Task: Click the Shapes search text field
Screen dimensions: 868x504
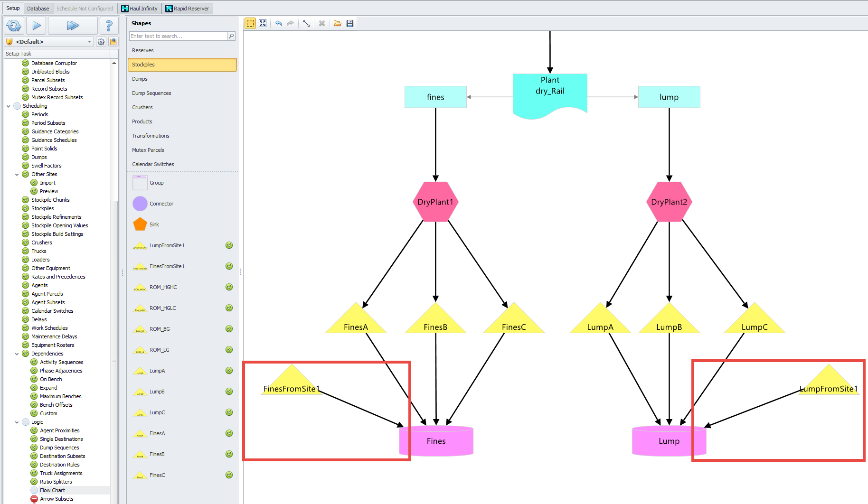Action: point(179,36)
